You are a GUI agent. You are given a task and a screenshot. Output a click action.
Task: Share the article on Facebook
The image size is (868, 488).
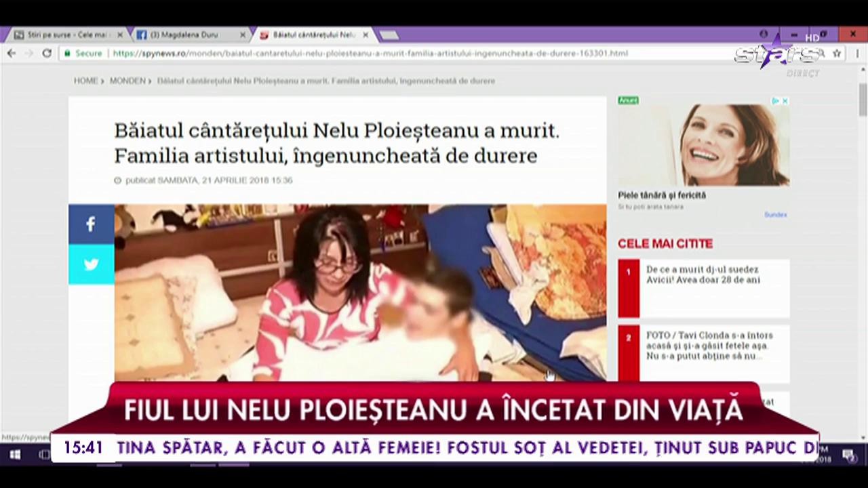[91, 224]
